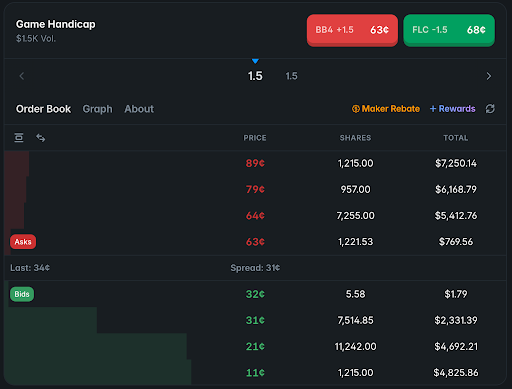This screenshot has width=512, height=389.
Task: Switch to the Graph tab
Action: pos(97,109)
